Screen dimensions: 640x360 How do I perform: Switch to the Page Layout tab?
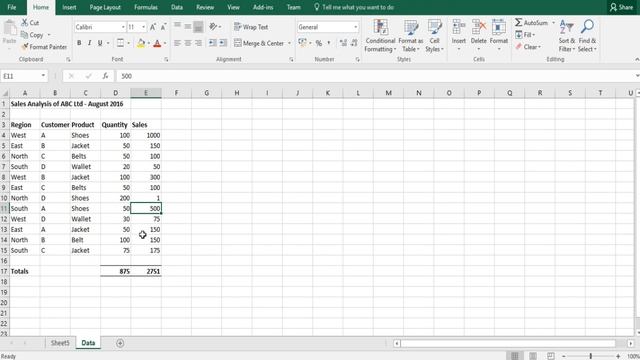click(x=105, y=7)
